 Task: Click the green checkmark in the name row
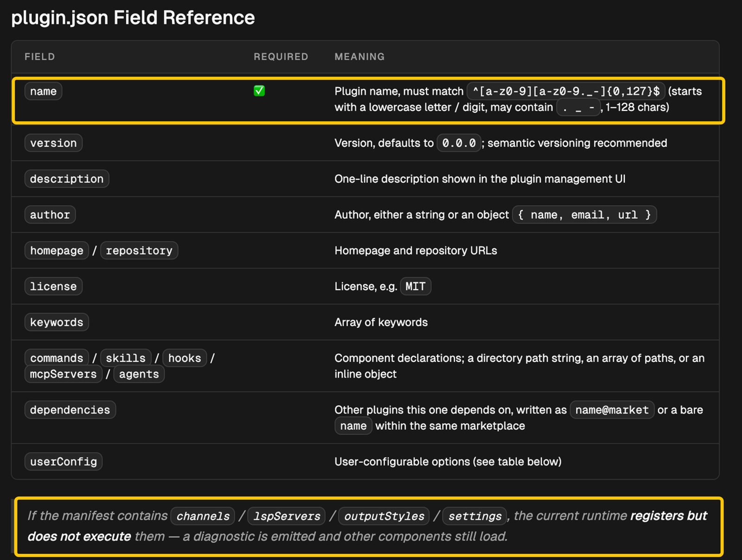point(259,91)
